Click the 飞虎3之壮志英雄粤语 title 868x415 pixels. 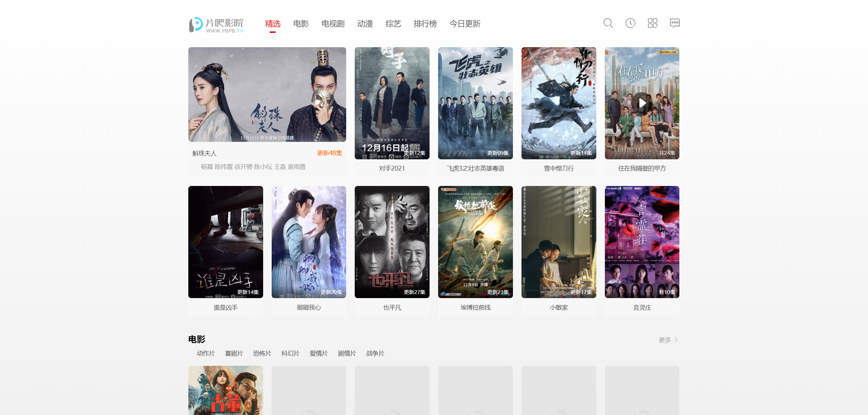point(475,168)
